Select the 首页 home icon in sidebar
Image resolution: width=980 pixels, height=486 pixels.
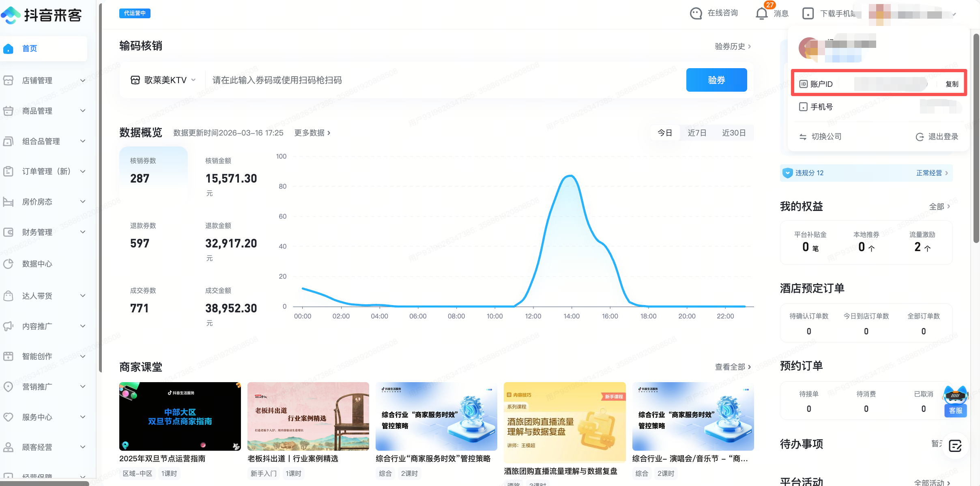pyautogui.click(x=9, y=49)
